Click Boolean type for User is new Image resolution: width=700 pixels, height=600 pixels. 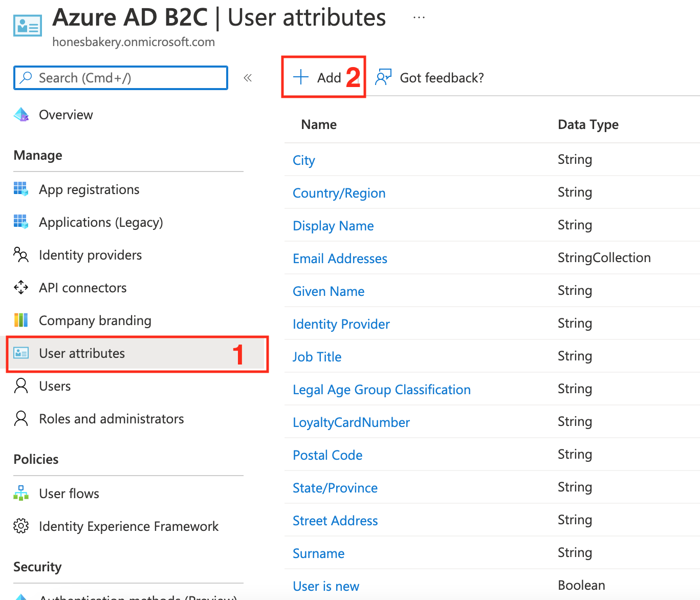[x=581, y=585]
